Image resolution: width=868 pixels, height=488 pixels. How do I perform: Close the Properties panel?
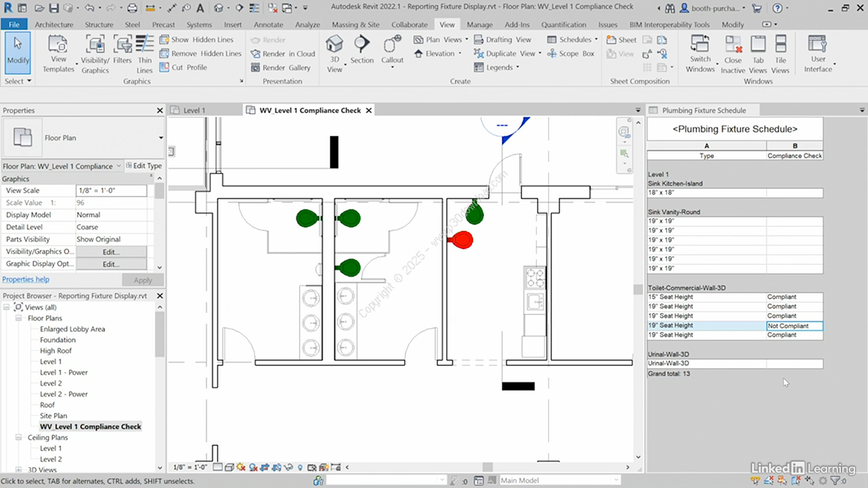[x=160, y=110]
